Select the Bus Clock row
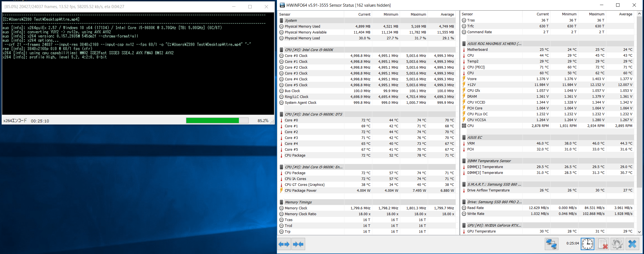The width and height of the screenshot is (644, 254). point(367,91)
